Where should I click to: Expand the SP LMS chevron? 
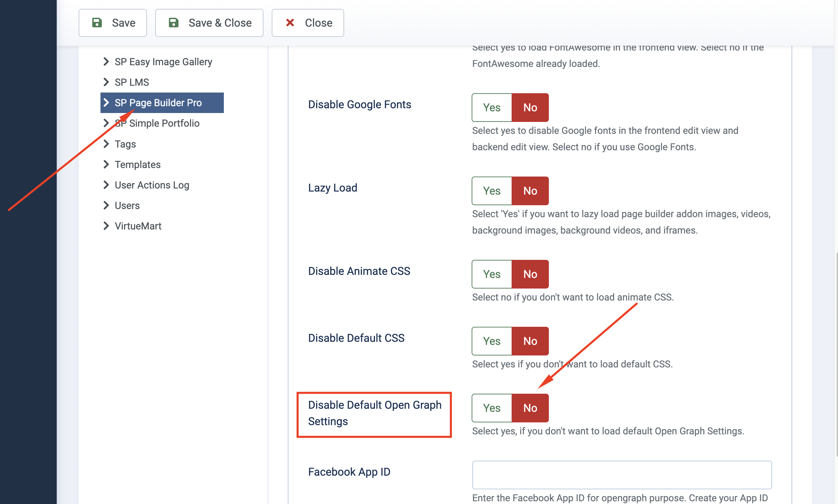coord(106,82)
